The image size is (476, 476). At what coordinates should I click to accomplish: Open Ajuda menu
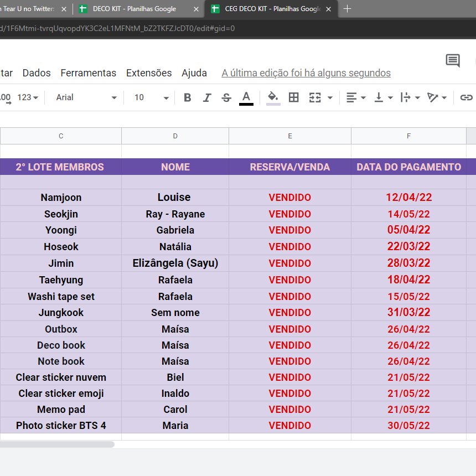[194, 73]
